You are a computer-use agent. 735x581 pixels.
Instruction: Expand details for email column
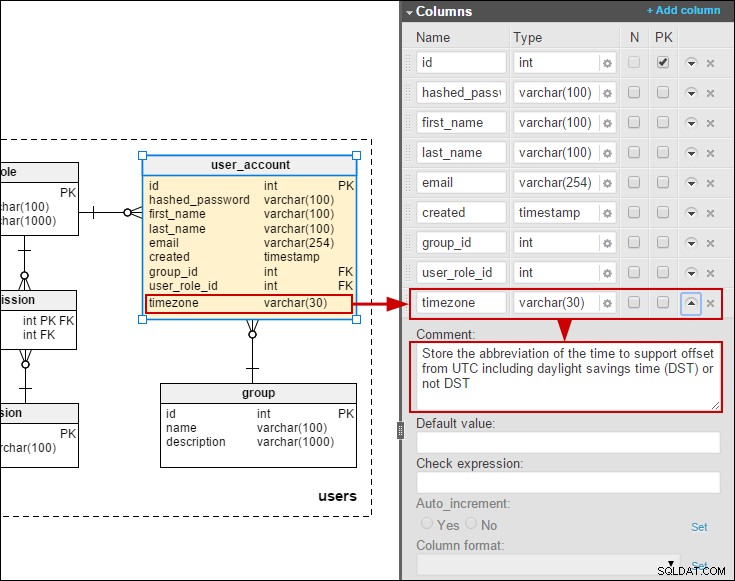[x=691, y=183]
